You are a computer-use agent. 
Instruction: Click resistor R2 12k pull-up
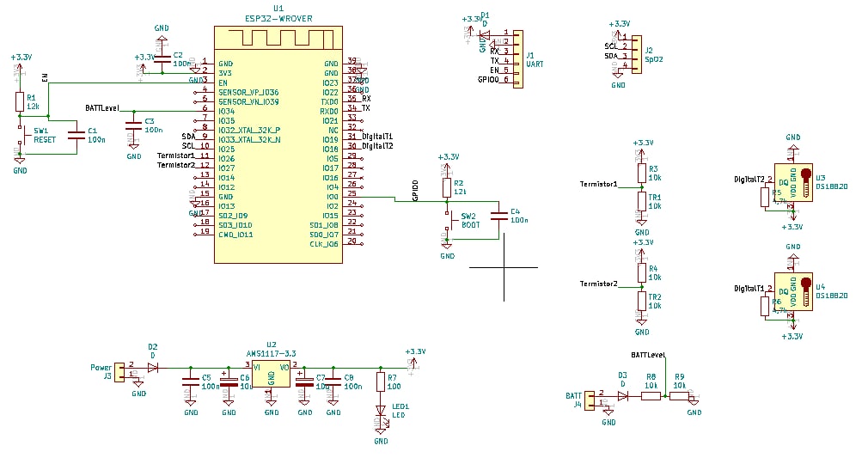[x=447, y=187]
